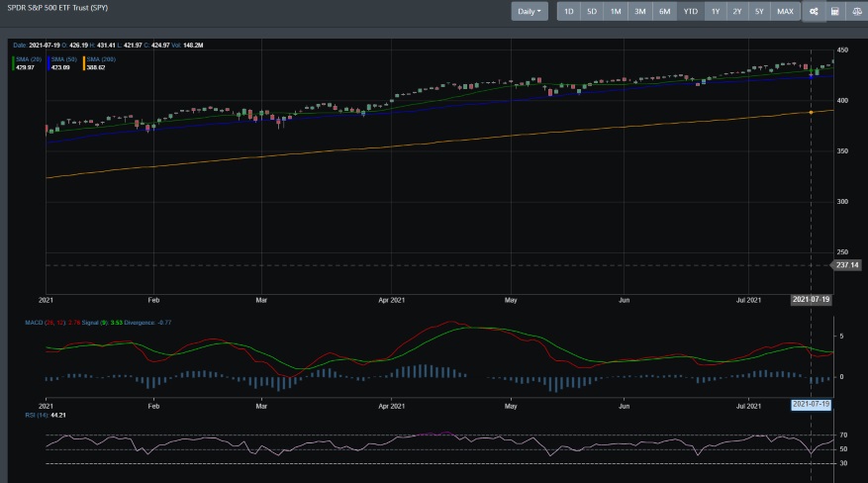Set chart range to 2Y

(x=737, y=12)
